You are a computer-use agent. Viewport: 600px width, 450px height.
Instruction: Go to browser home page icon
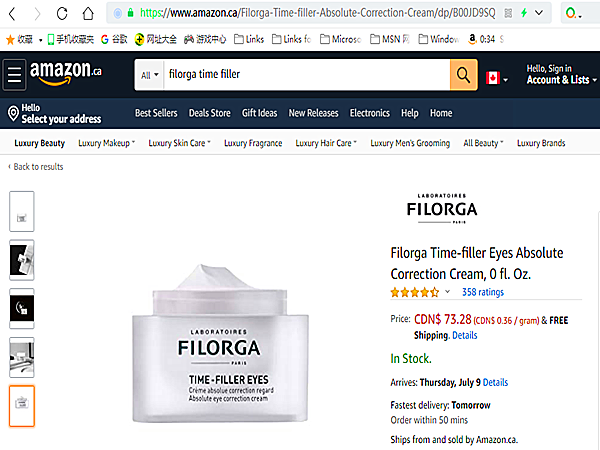click(88, 14)
